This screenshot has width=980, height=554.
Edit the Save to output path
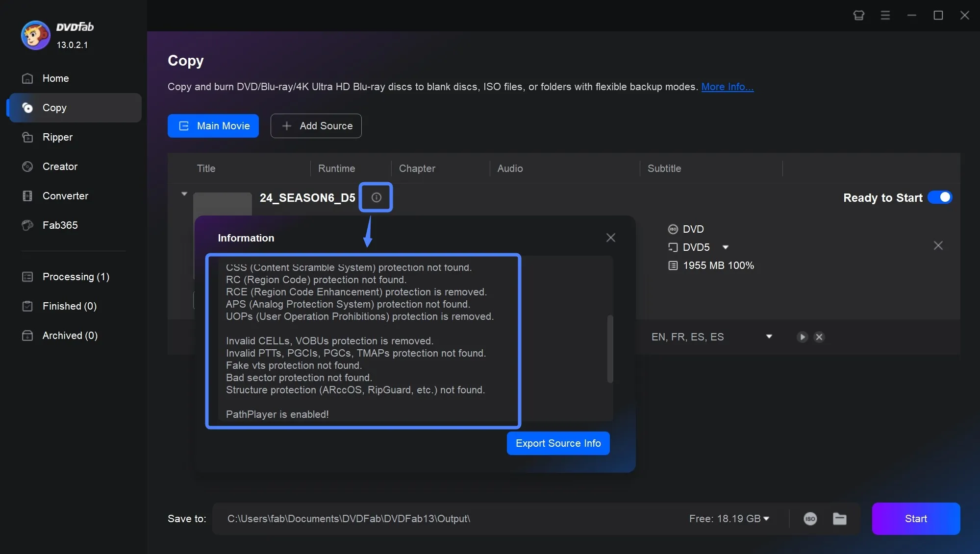(349, 519)
